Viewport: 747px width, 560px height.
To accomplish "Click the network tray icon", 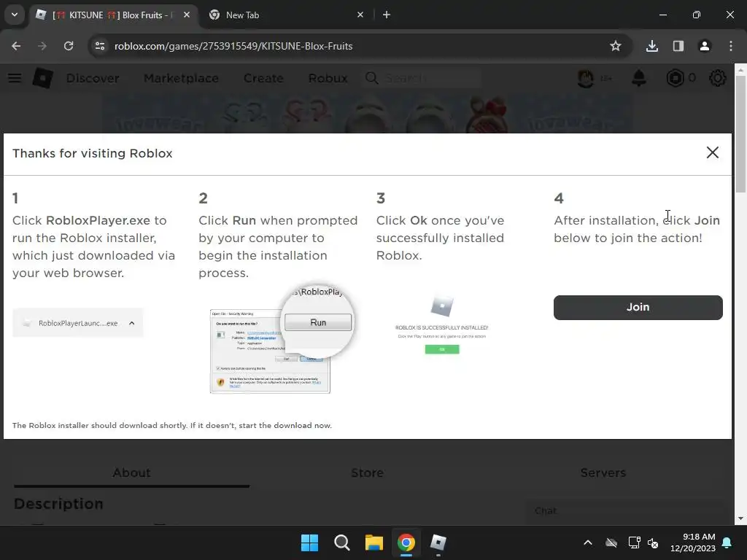I will point(634,542).
